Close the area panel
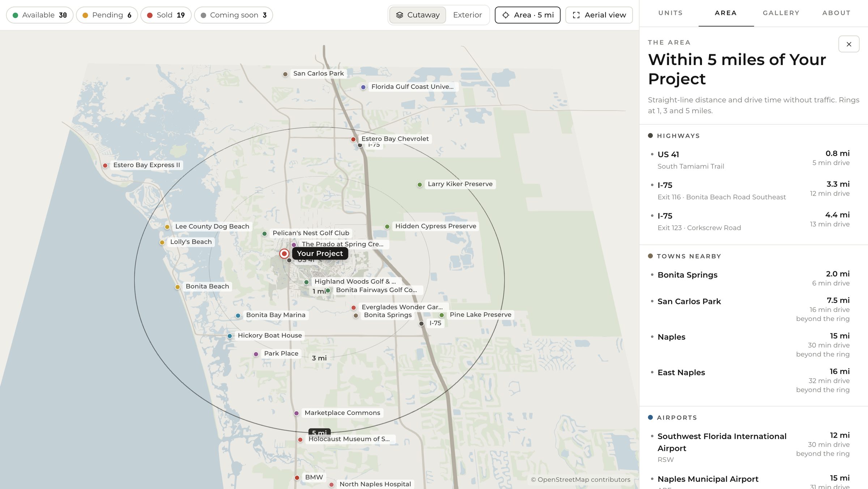868x489 pixels. pyautogui.click(x=849, y=44)
